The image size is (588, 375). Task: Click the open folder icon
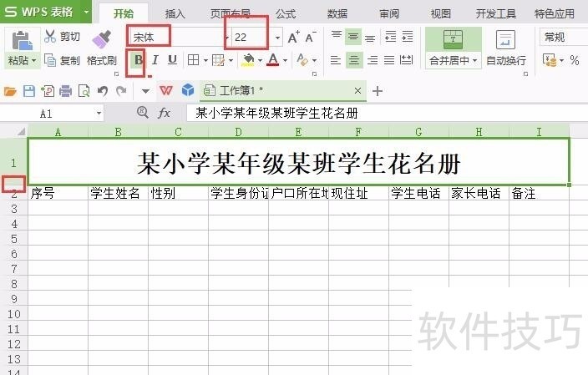10,91
